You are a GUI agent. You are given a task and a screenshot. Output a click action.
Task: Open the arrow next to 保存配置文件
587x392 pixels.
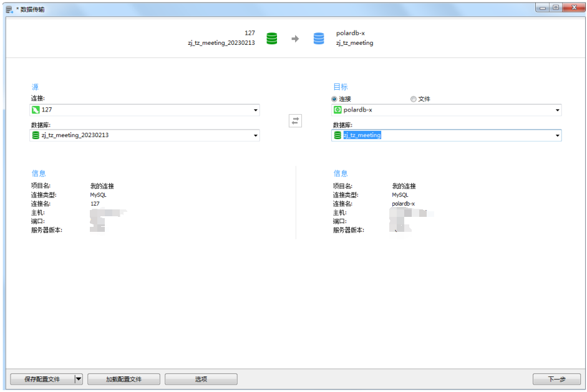coord(78,379)
